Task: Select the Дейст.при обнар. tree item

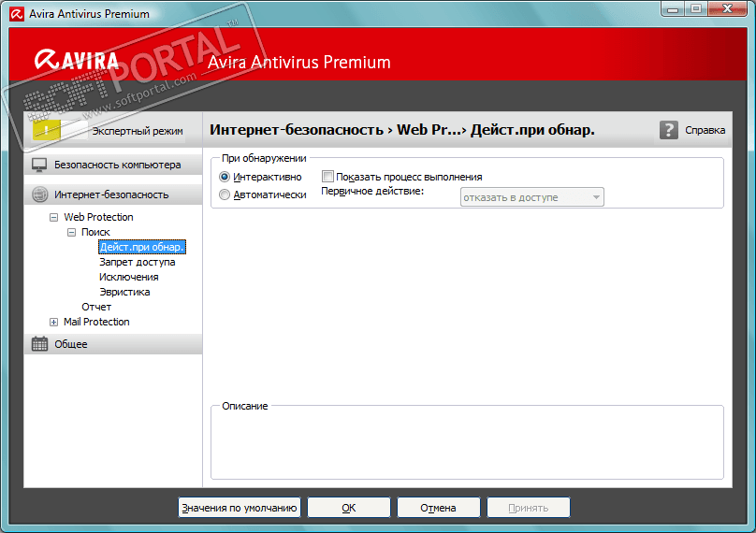Action: click(142, 247)
